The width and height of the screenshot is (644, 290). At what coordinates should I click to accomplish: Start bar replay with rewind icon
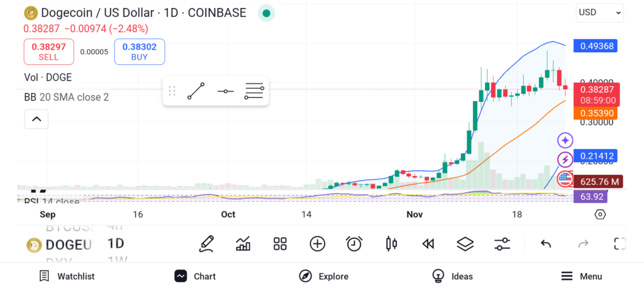pos(428,244)
